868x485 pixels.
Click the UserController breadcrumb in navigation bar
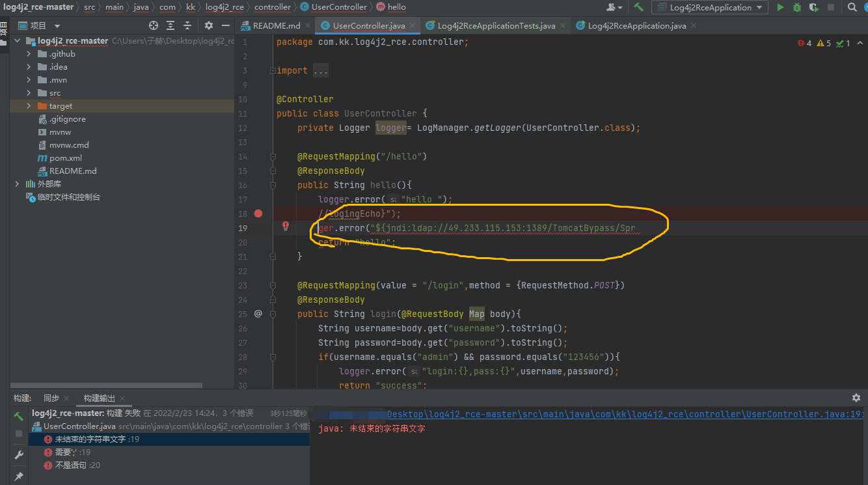point(333,7)
